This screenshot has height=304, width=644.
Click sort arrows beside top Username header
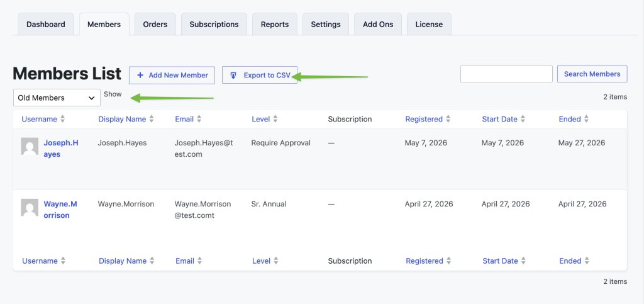(62, 119)
